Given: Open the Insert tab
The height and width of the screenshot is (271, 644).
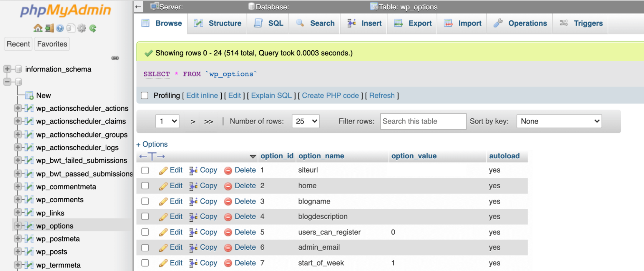Looking at the screenshot, I should (x=364, y=23).
